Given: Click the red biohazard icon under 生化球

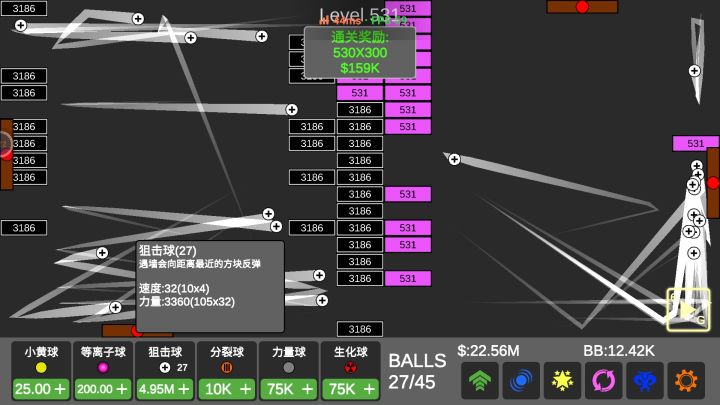Looking at the screenshot, I should tap(350, 367).
